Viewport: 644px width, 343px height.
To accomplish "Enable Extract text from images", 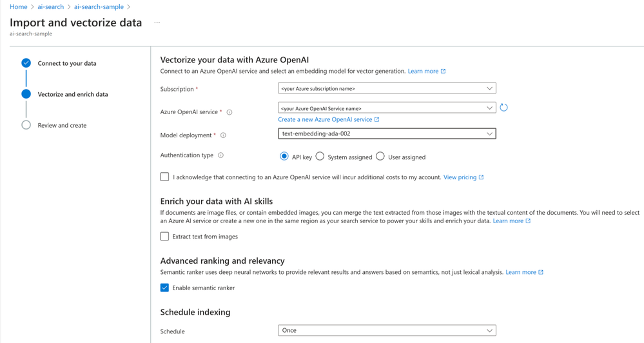I will point(164,236).
